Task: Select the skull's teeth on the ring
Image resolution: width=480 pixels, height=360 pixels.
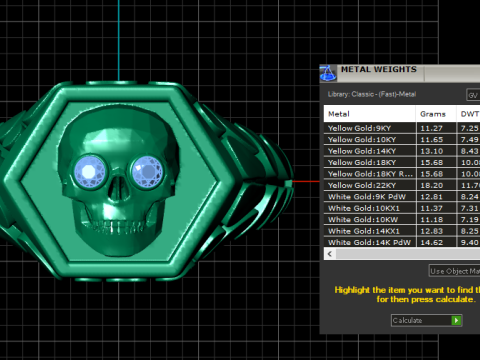Action: [x=119, y=227]
